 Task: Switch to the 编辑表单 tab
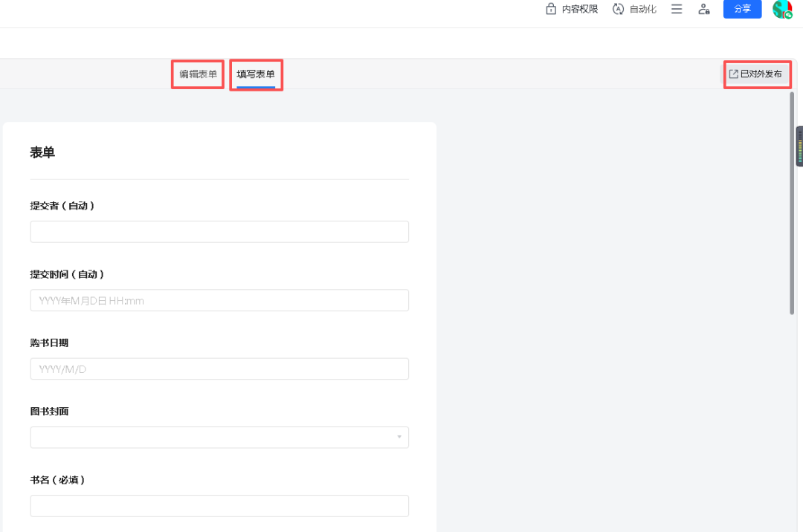point(198,74)
